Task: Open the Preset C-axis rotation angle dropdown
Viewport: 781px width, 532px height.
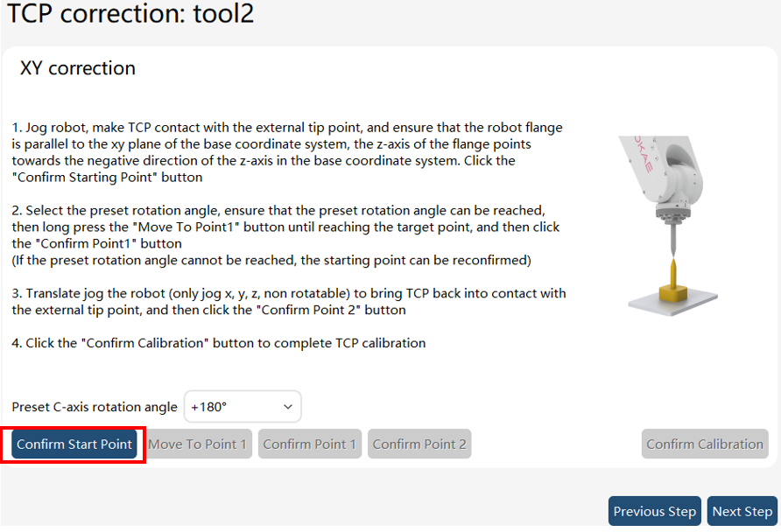Action: pos(243,407)
